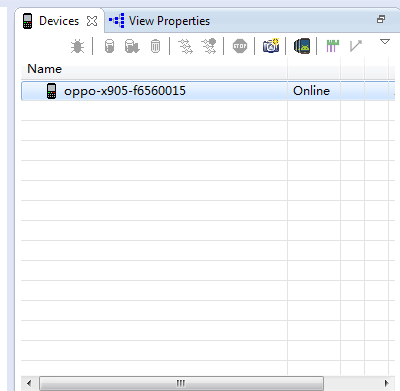Viewport: 400px width, 391px height.
Task: Minimize the Devices view panel
Action: pyautogui.click(x=381, y=19)
